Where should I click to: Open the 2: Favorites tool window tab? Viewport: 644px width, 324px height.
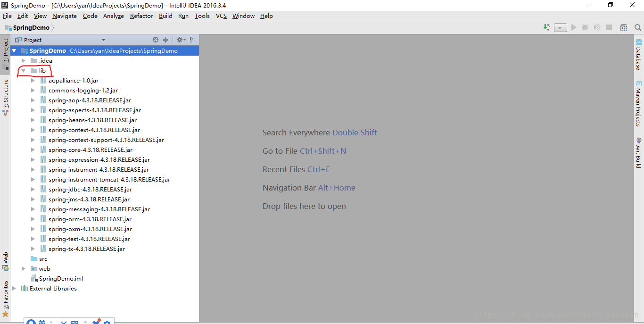pyautogui.click(x=5, y=299)
